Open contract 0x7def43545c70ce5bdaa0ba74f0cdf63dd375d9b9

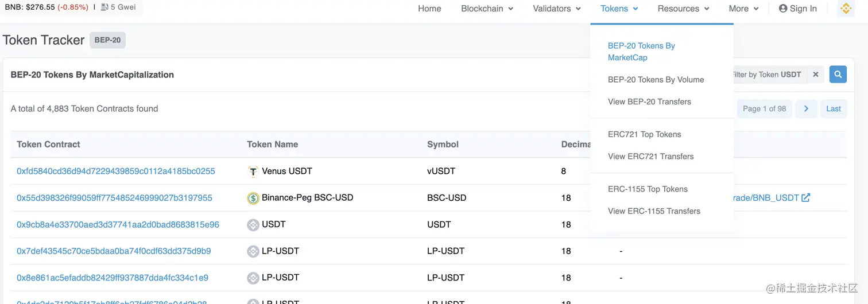coord(114,251)
